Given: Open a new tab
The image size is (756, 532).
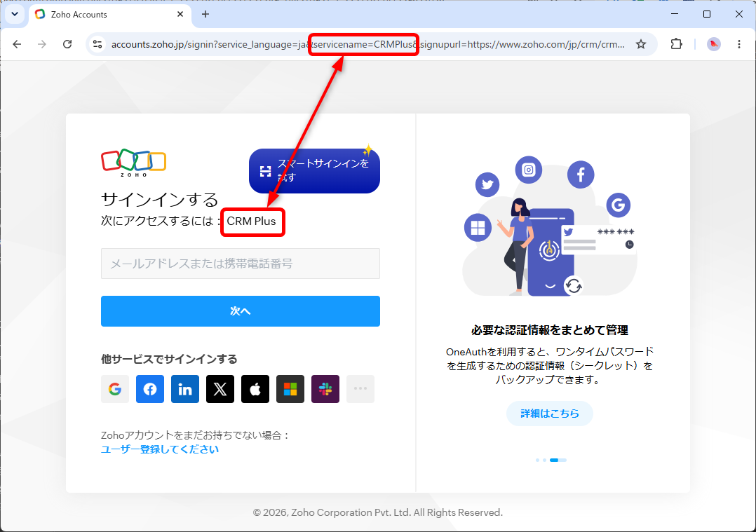Looking at the screenshot, I should (205, 14).
